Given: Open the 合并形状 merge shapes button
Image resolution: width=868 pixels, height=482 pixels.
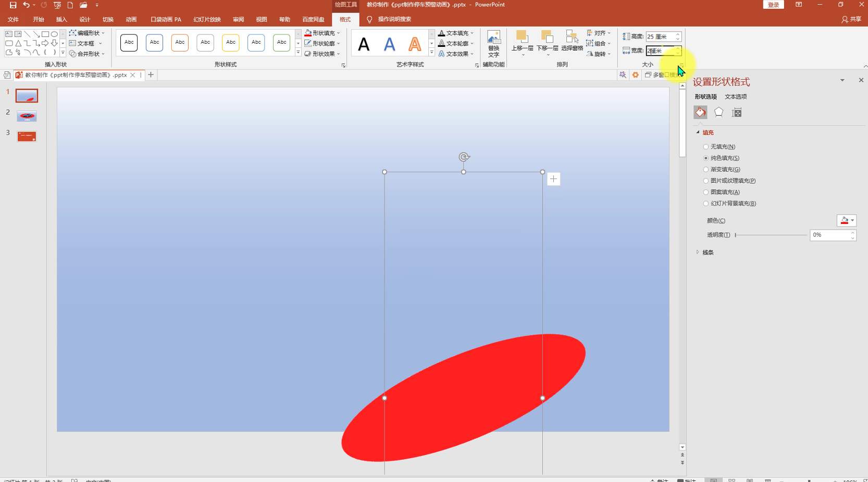Looking at the screenshot, I should 87,54.
